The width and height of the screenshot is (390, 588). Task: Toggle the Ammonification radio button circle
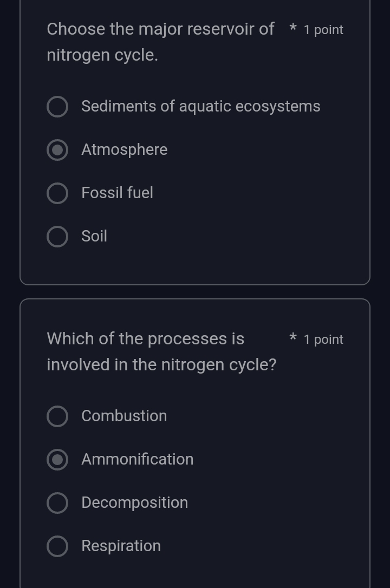click(x=57, y=460)
